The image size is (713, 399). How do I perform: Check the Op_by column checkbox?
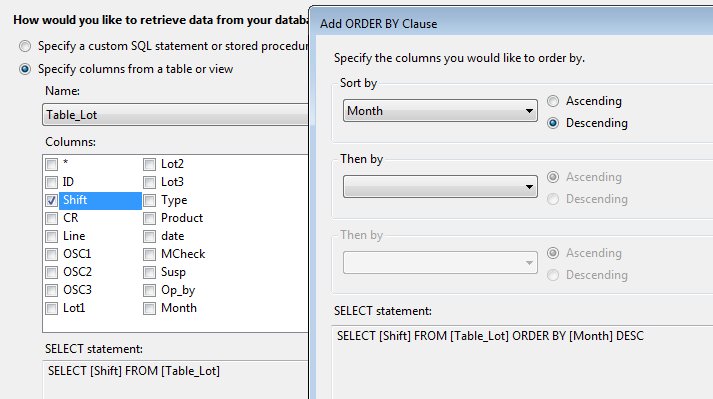pos(149,290)
